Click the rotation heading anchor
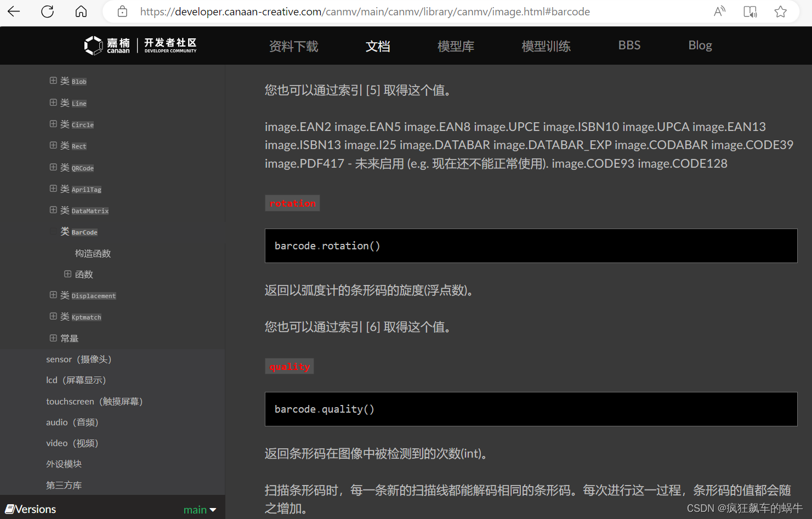This screenshot has width=812, height=519. (292, 203)
